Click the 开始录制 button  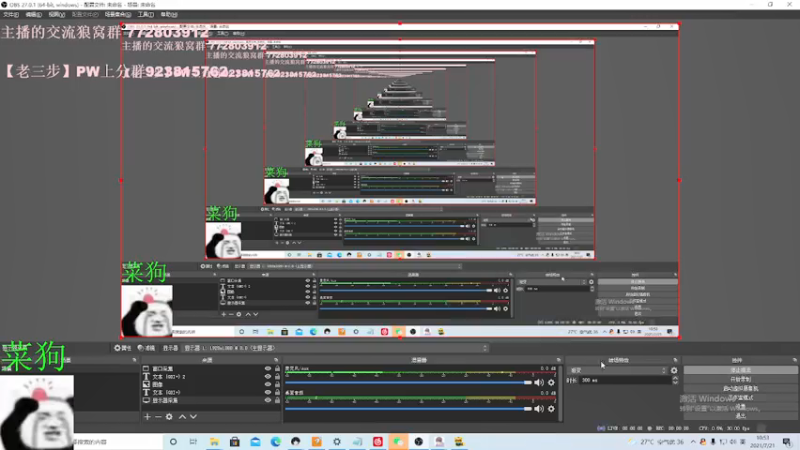coord(740,380)
